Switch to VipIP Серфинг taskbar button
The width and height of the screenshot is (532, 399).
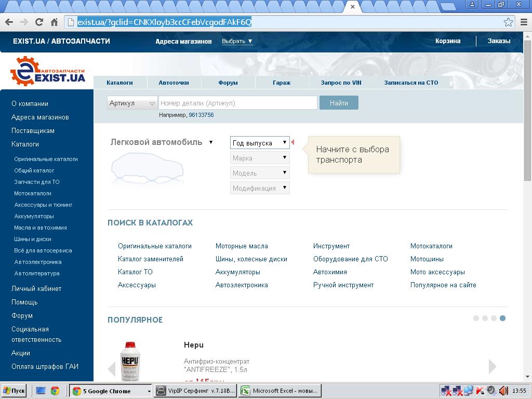pos(195,391)
